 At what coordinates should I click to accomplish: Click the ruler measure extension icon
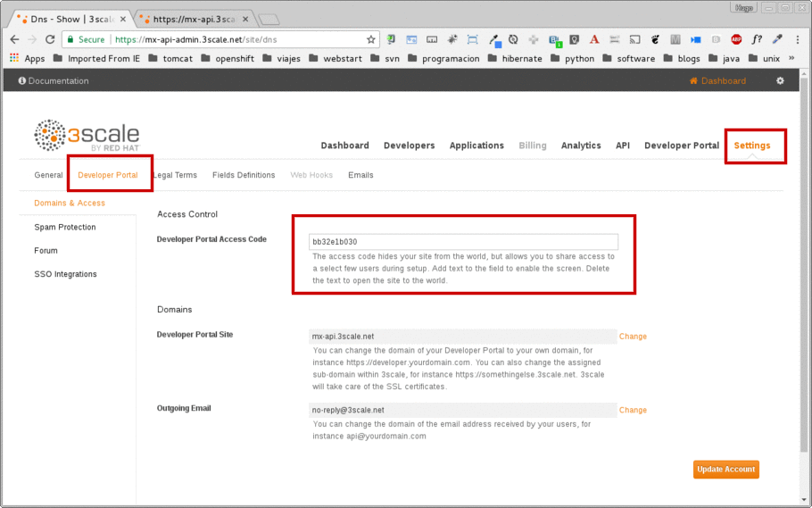432,39
